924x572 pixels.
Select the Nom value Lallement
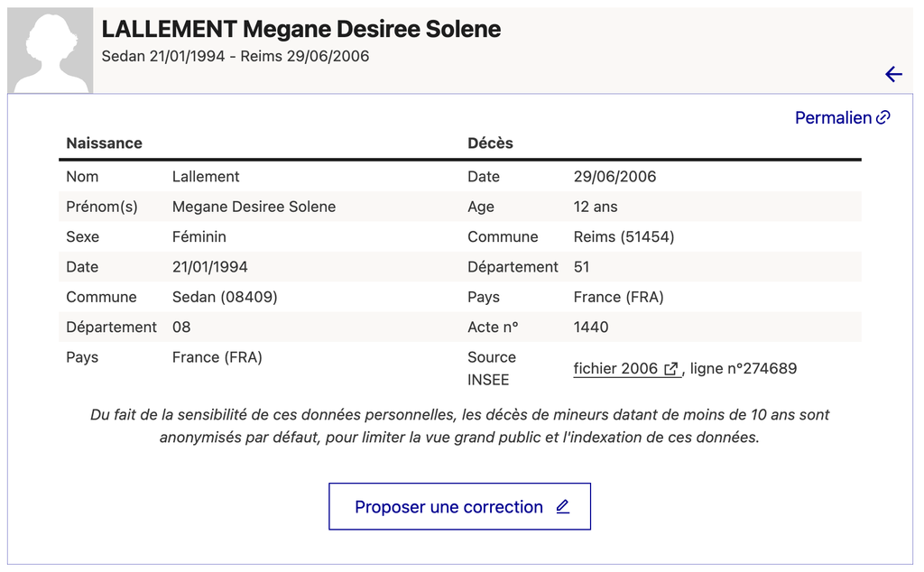point(206,177)
